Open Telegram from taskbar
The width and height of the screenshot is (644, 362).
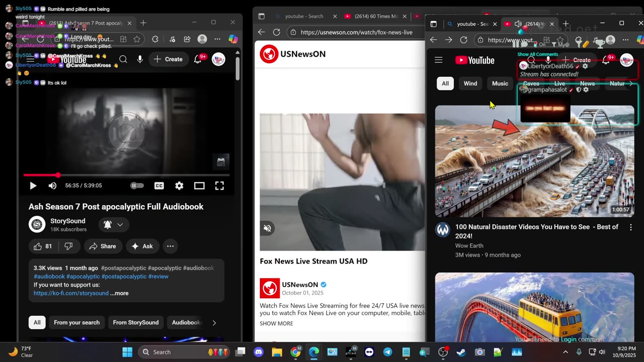pyautogui.click(x=387, y=352)
